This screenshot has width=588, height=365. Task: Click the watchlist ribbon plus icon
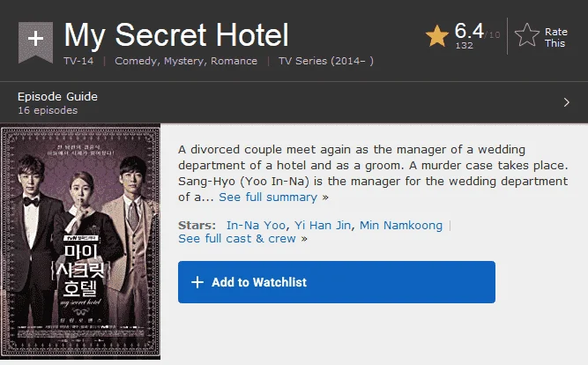(35, 41)
